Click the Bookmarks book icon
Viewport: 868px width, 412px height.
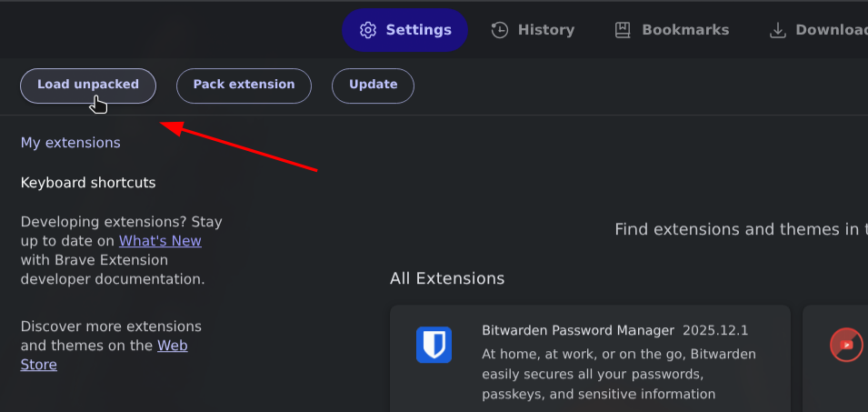coord(623,30)
